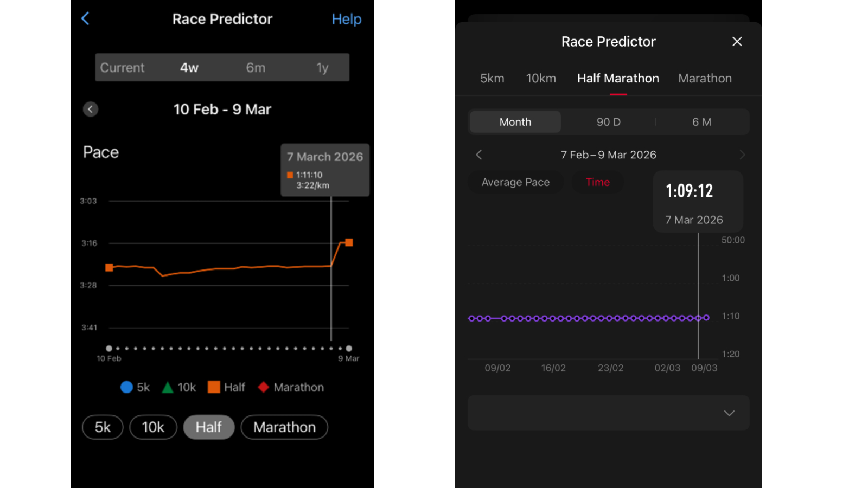Screen dimensions: 868x488
Task: Open the Help page
Action: 347,19
